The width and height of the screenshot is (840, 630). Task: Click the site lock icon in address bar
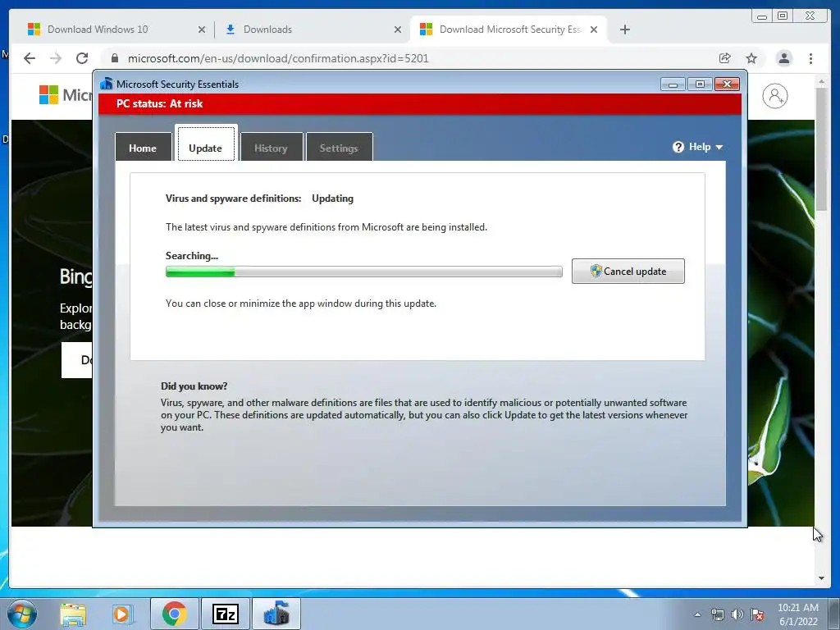click(x=115, y=58)
